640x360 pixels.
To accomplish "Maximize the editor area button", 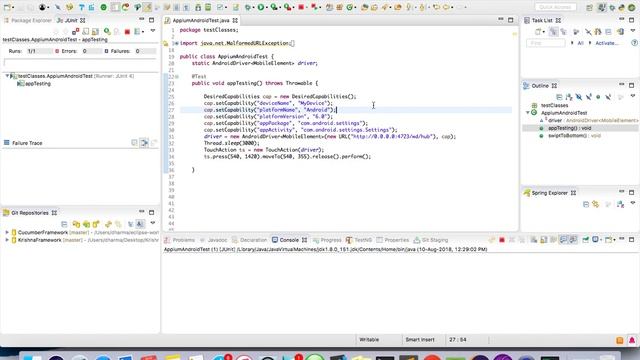I will 511,20.
